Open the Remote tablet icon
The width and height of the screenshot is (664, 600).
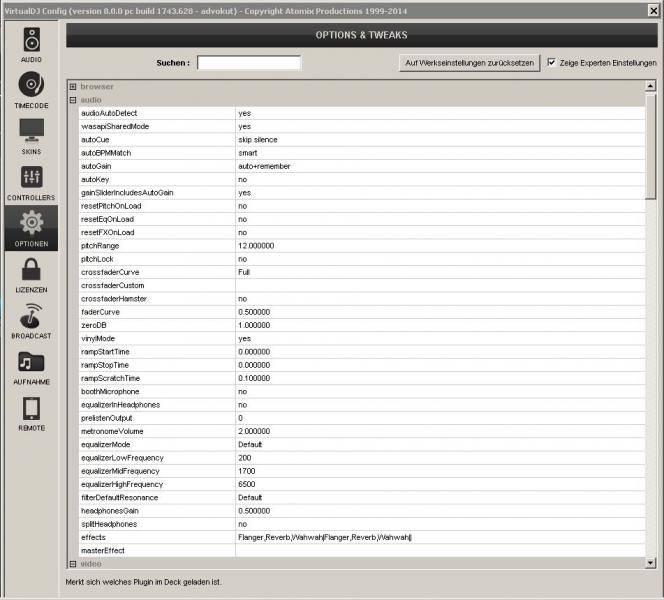pyautogui.click(x=31, y=408)
